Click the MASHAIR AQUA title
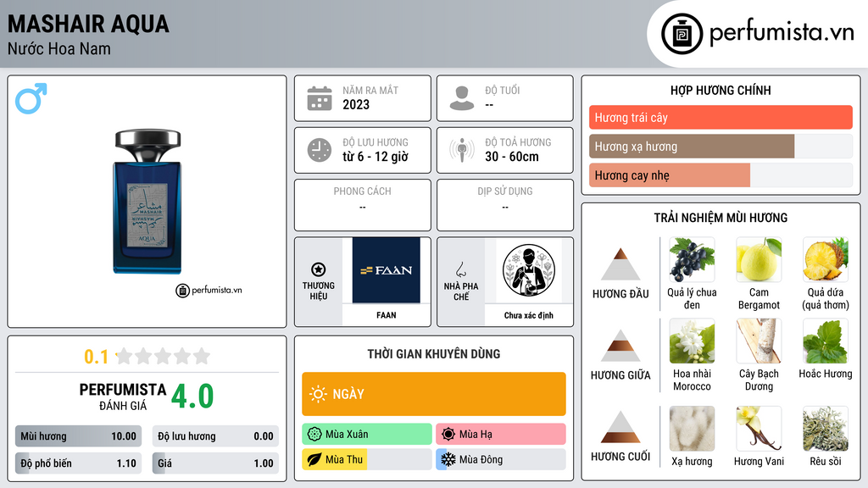The height and width of the screenshot is (488, 868). click(88, 25)
